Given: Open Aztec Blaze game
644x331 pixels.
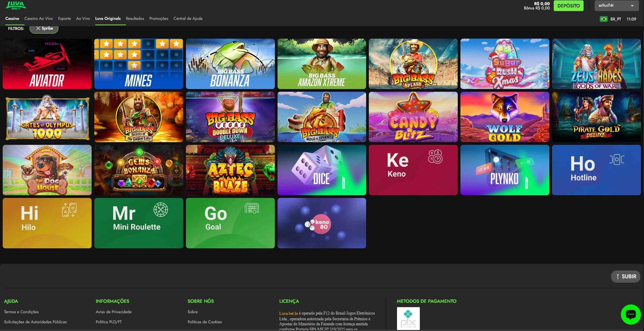Looking at the screenshot, I should [230, 170].
